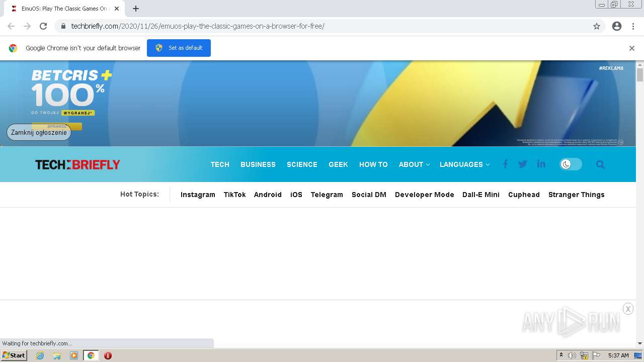The width and height of the screenshot is (644, 362).
Task: Open a new tab with the plus button
Action: 136,9
